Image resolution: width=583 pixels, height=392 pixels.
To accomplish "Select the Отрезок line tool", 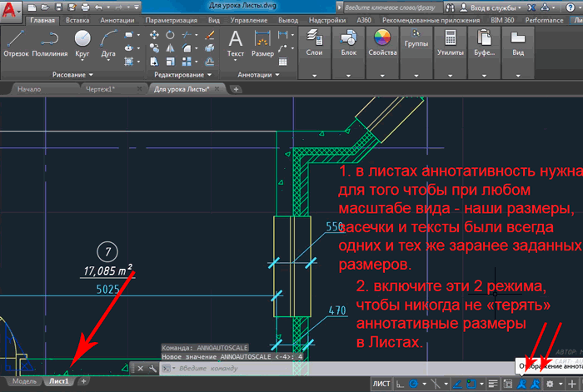I will 16,43.
